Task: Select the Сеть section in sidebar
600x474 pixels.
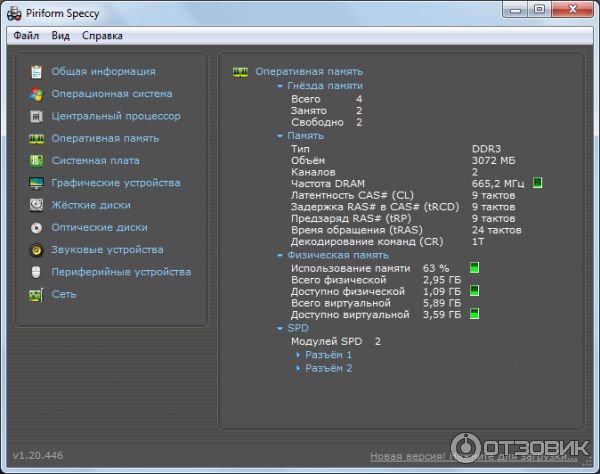Action: tap(64, 294)
